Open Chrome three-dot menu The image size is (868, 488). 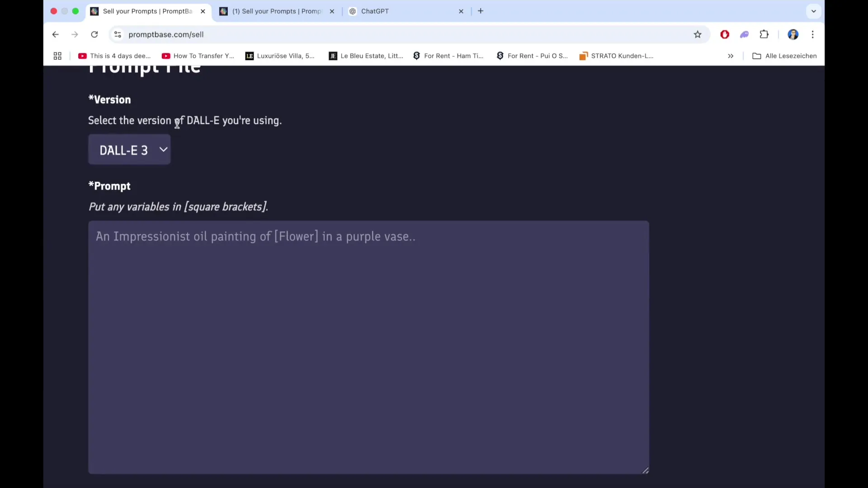pos(812,34)
